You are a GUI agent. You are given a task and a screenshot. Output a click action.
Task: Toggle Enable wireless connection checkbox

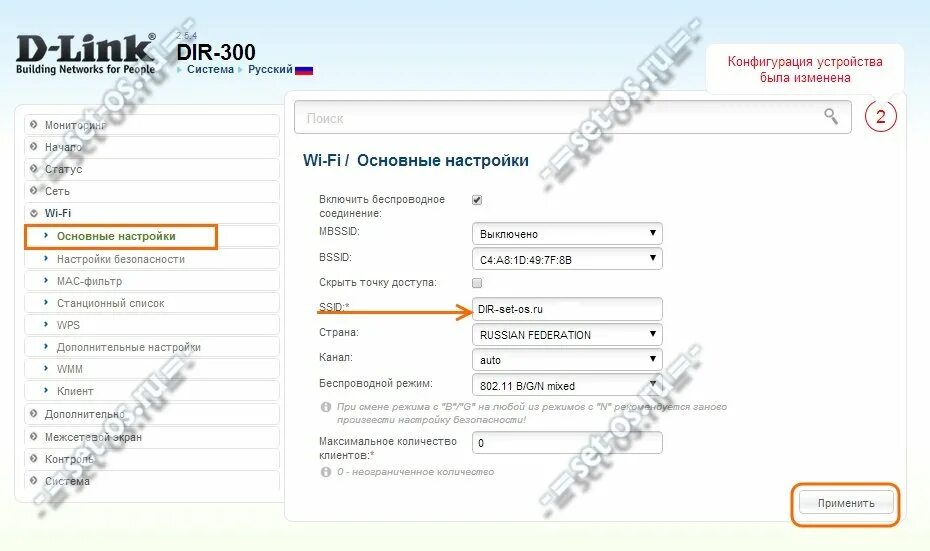tap(477, 200)
